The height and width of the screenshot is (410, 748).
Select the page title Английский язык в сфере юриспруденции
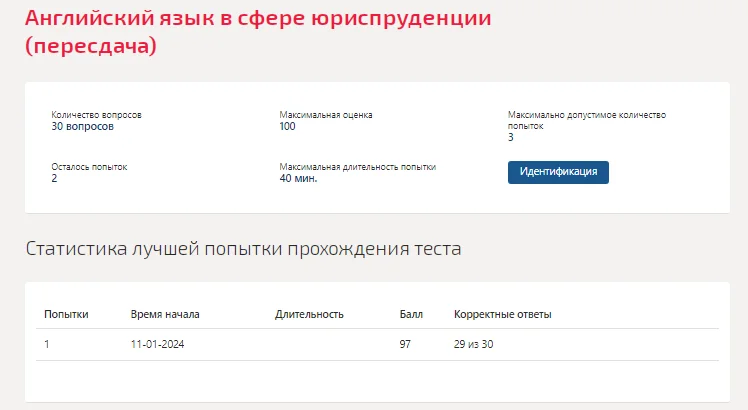(x=258, y=19)
